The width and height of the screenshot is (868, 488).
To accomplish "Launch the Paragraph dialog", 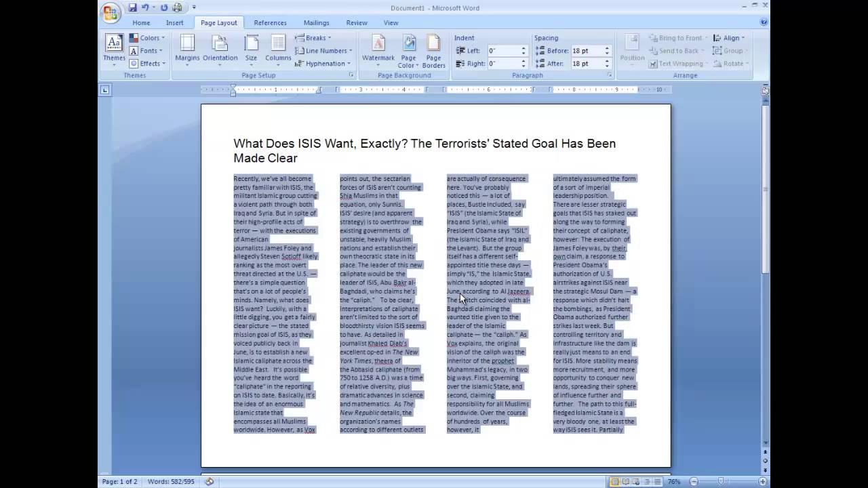I will coord(610,75).
